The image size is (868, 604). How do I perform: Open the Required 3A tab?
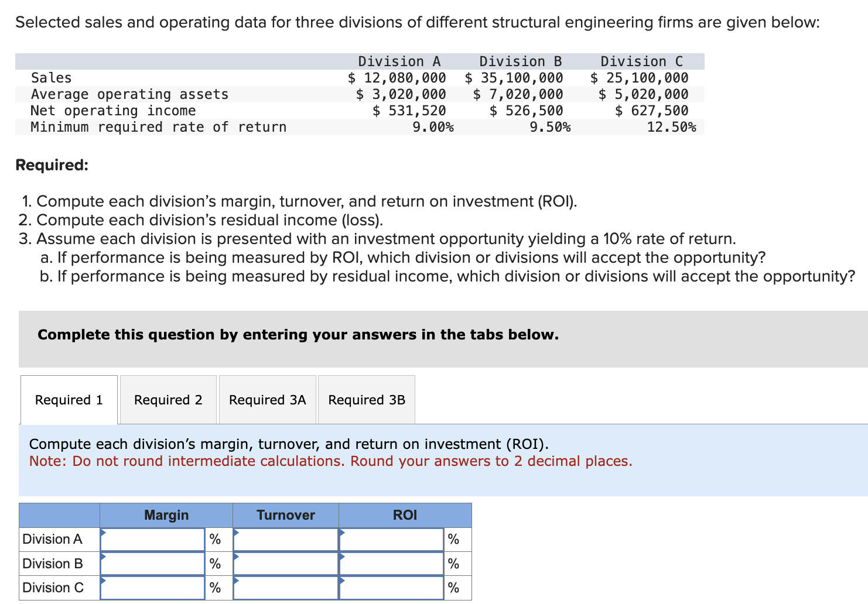point(267,399)
